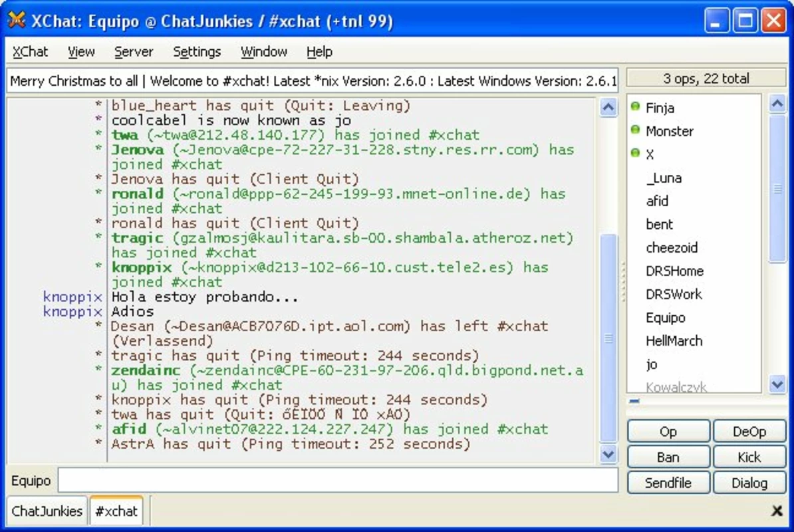Screen dimensions: 794x532
Task: Click user list scrollbar up arrow
Action: pyautogui.click(x=777, y=104)
